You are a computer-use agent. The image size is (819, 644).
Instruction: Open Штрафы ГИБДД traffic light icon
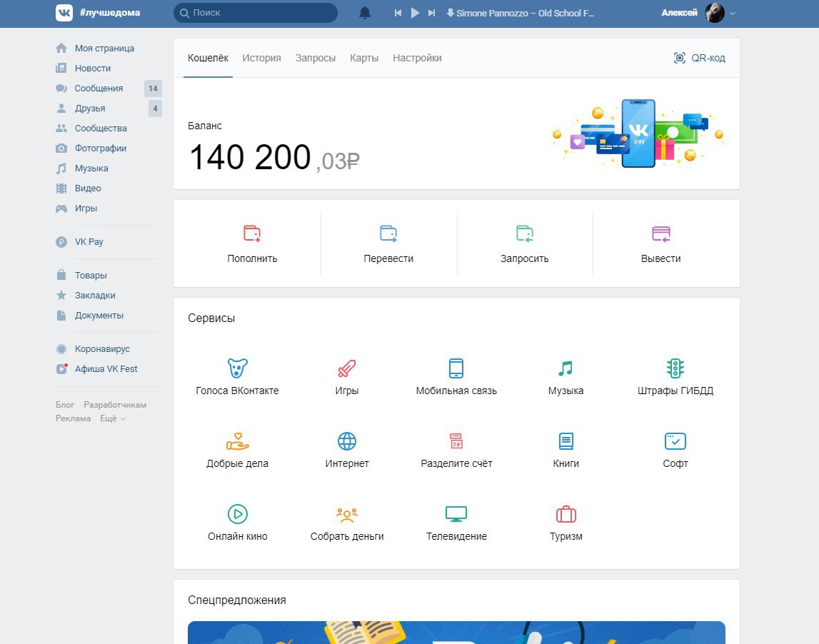675,368
